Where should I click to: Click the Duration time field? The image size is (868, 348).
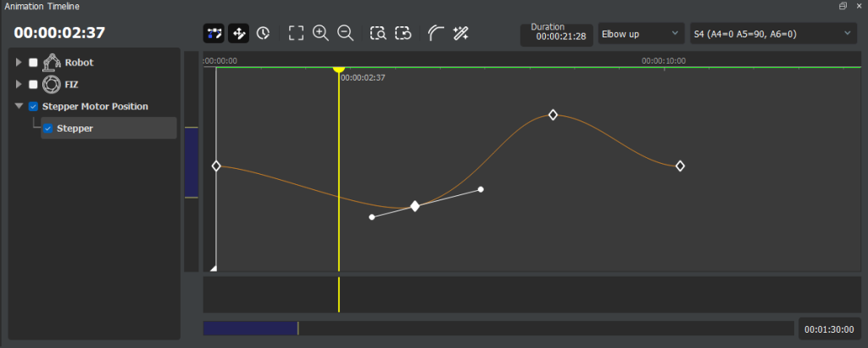tap(557, 36)
